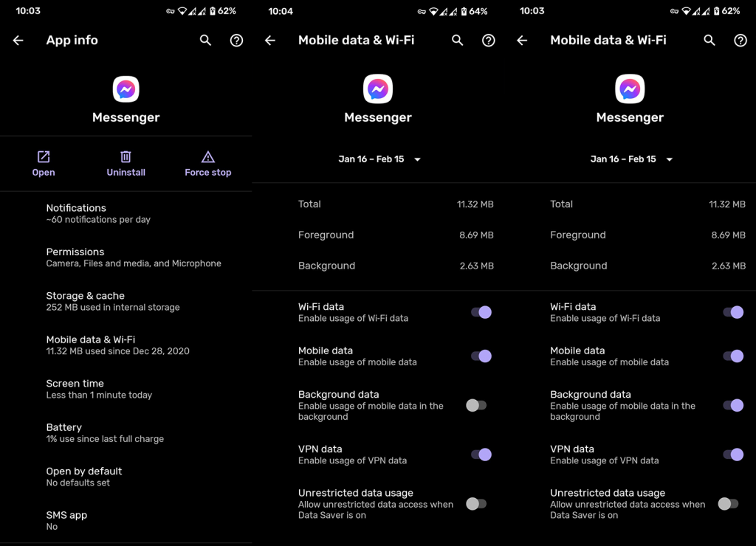Toggle Mobile data switch on right screen
Screen dimensions: 756x546
733,356
